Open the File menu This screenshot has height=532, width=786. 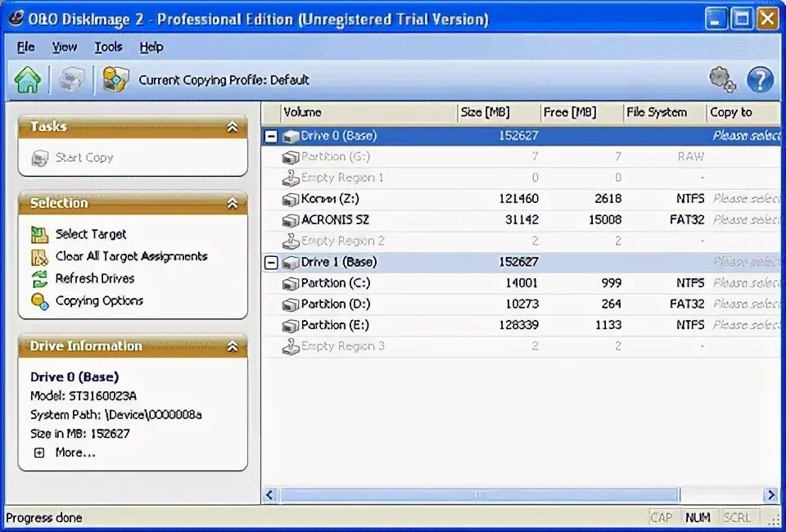click(x=26, y=47)
